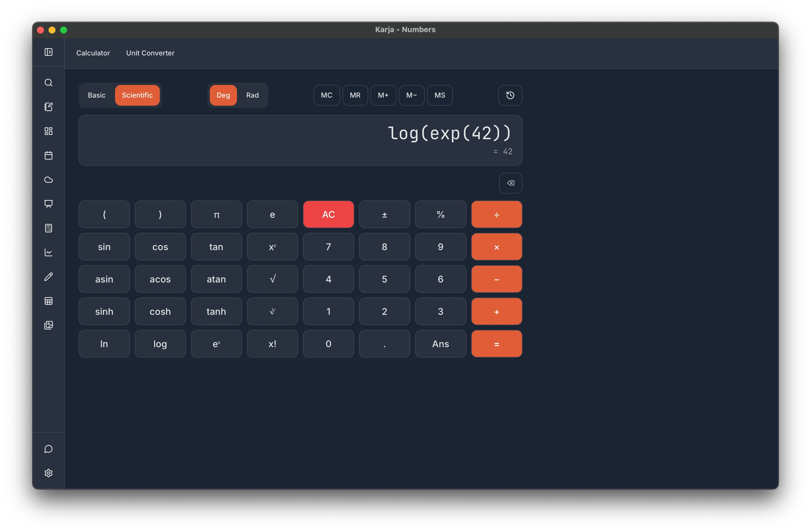Open the line chart icon in sidebar
Viewport: 811px width, 532px height.
coord(48,252)
